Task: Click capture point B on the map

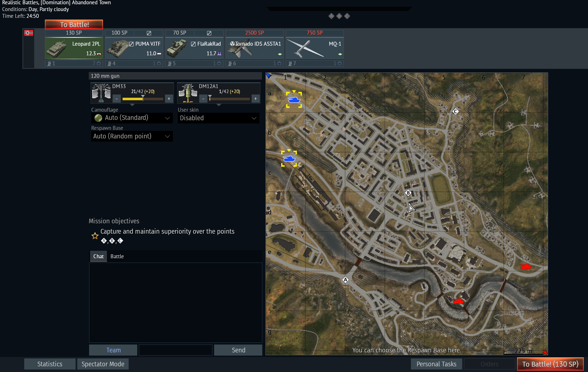Action: click(x=408, y=193)
